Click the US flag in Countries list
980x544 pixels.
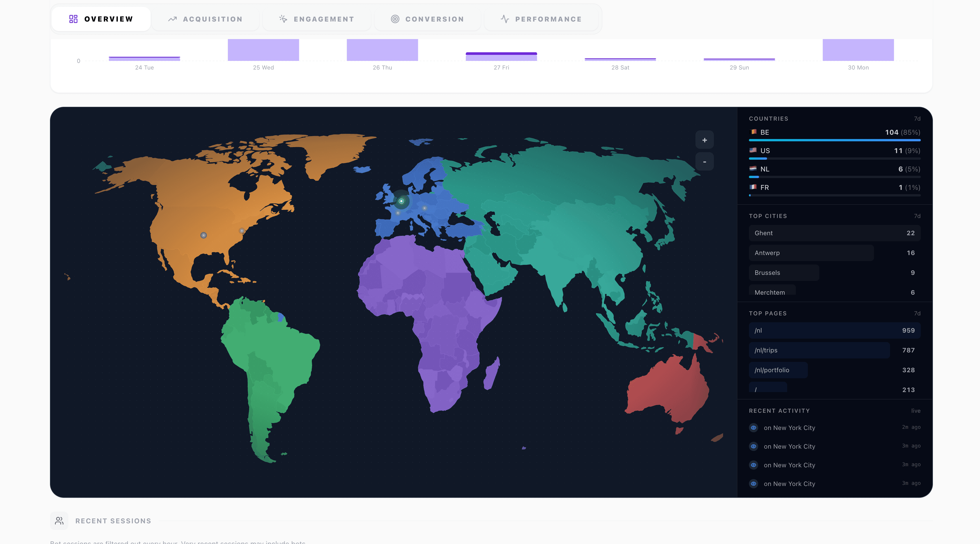(x=753, y=151)
